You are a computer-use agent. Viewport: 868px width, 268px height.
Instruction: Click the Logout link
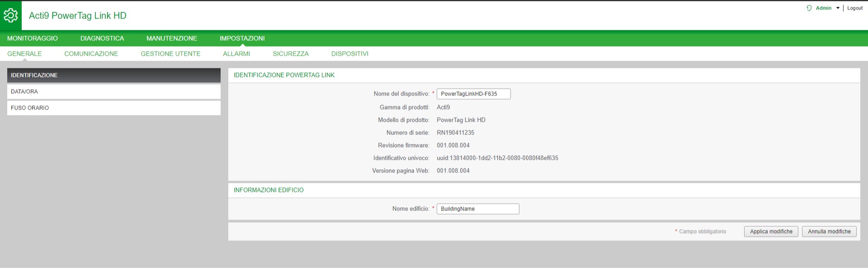[855, 8]
